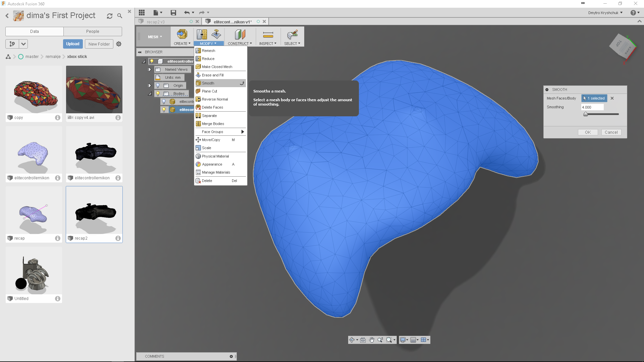Viewport: 644px width, 362px height.
Task: Collapse the Browser panel with double arrow
Action: 140,52
